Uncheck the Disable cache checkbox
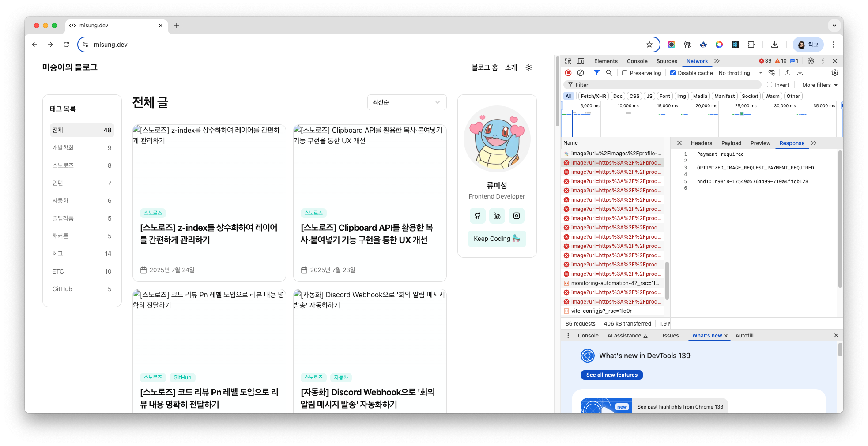 click(673, 73)
